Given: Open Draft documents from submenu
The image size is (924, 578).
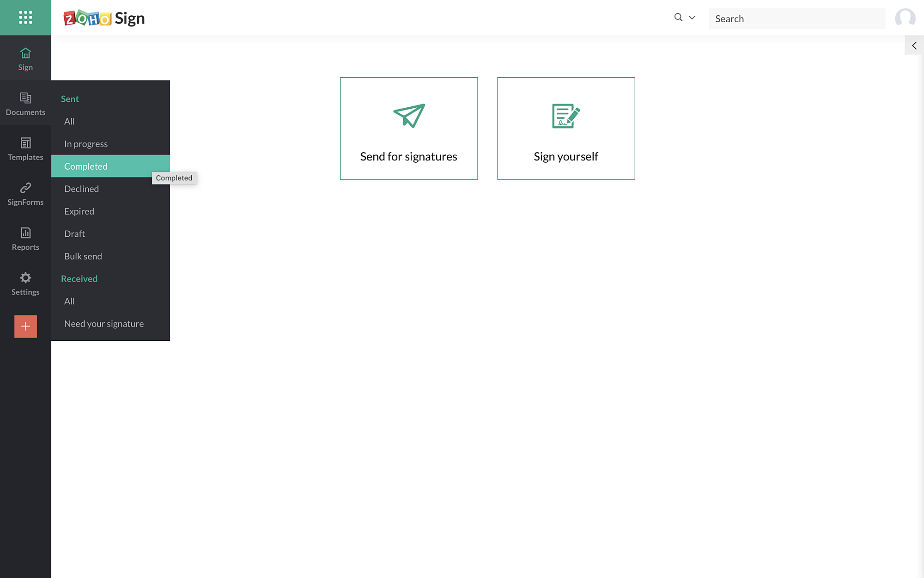Looking at the screenshot, I should tap(74, 234).
